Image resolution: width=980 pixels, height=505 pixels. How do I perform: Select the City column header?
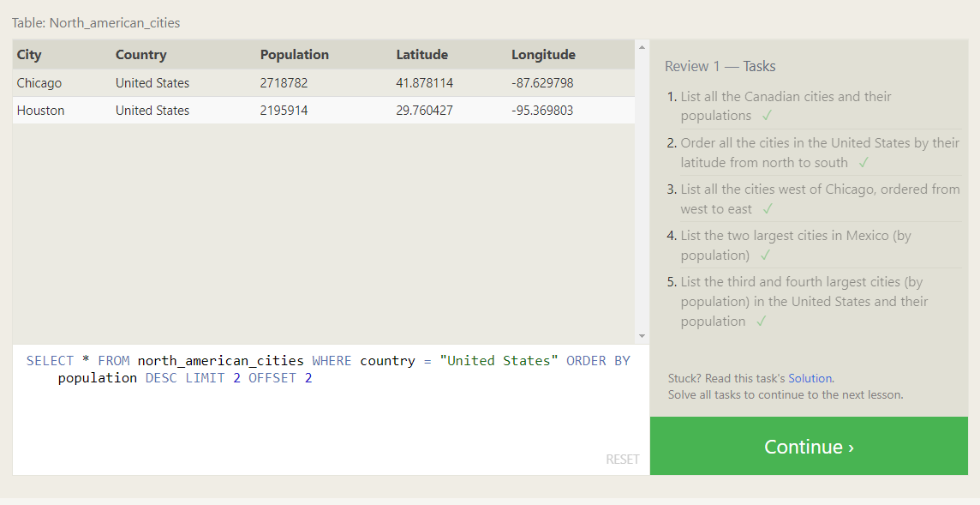click(x=29, y=55)
